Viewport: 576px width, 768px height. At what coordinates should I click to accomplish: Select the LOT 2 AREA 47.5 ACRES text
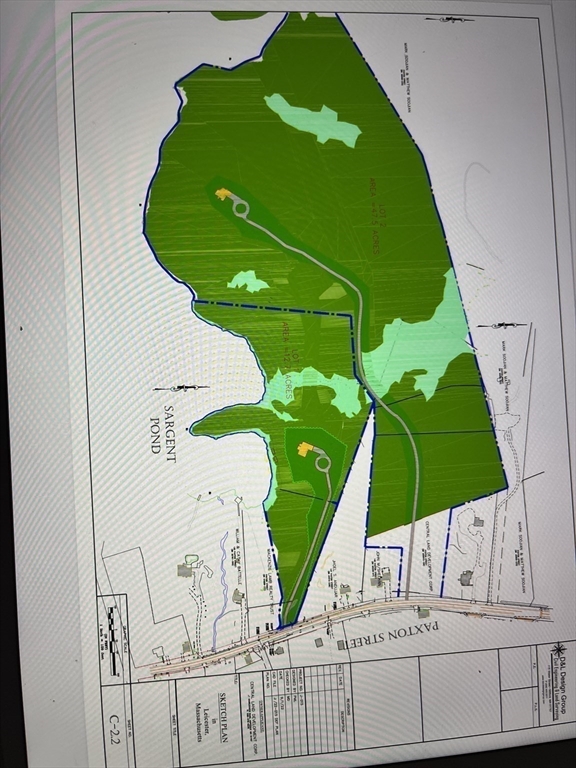click(x=374, y=215)
